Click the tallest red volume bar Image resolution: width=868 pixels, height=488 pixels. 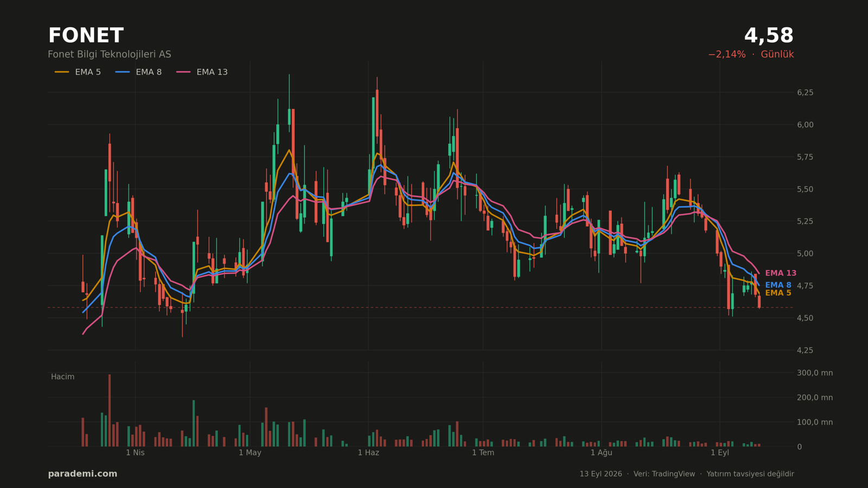(x=110, y=410)
